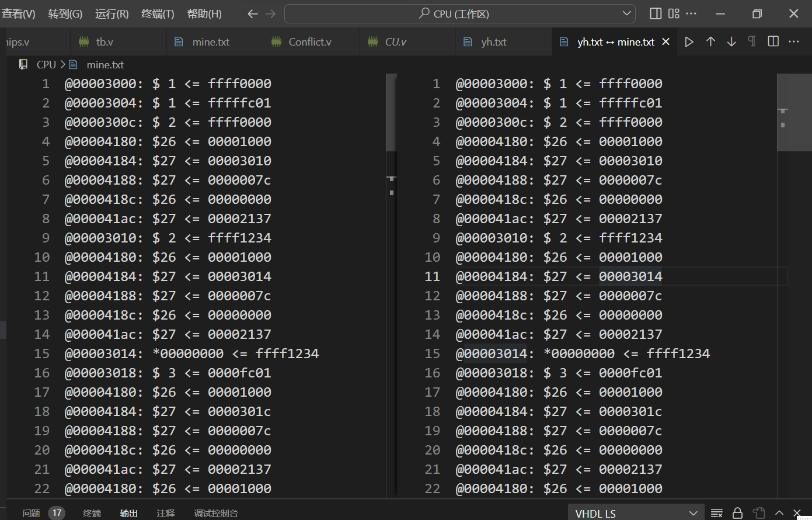Open the 问题 panel tab
Screen dimensions: 812x520
[x=31, y=513]
